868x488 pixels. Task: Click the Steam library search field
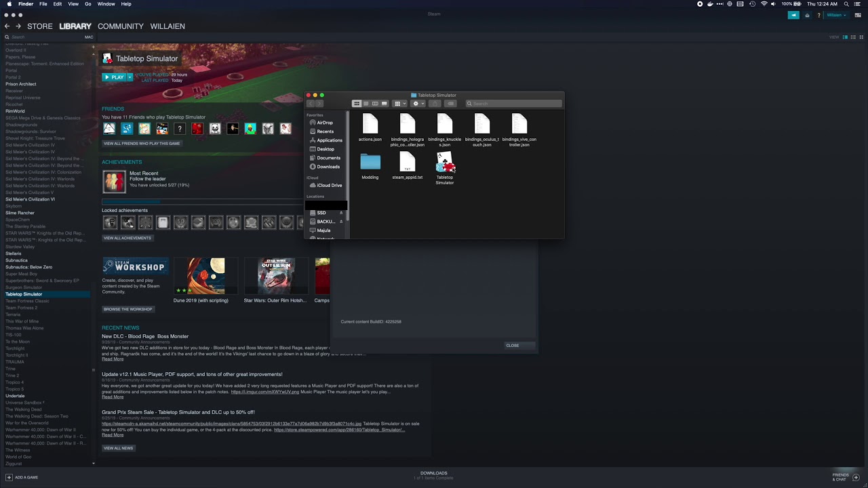[x=44, y=37]
